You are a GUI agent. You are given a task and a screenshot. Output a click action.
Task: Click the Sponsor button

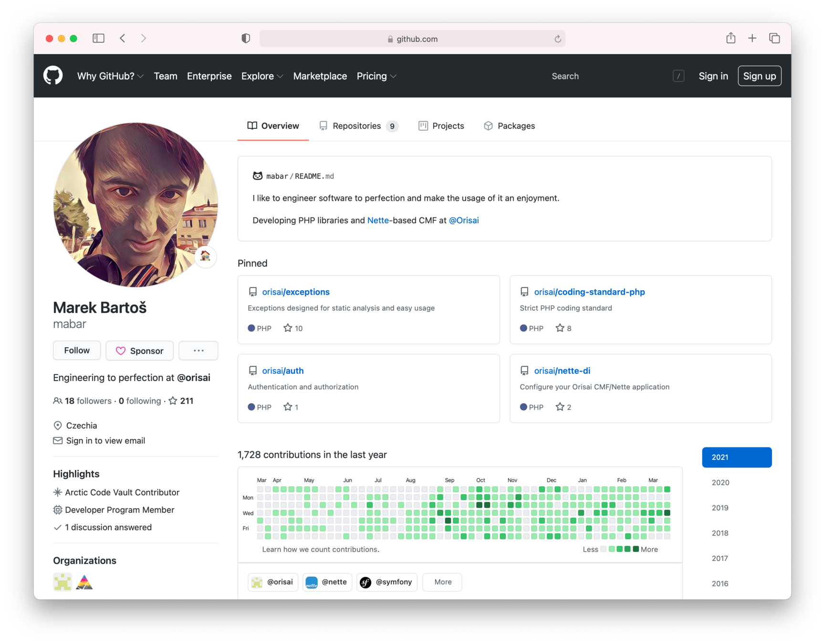[x=140, y=351]
